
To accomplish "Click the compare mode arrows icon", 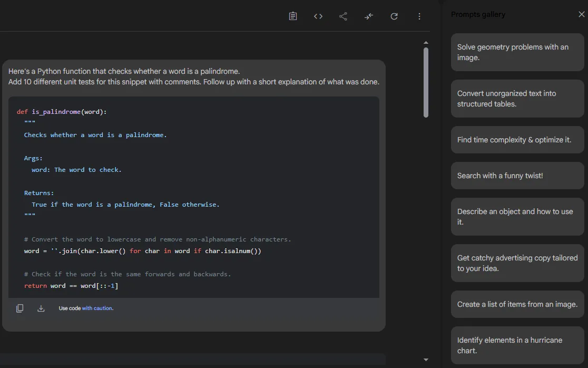I will 369,16.
